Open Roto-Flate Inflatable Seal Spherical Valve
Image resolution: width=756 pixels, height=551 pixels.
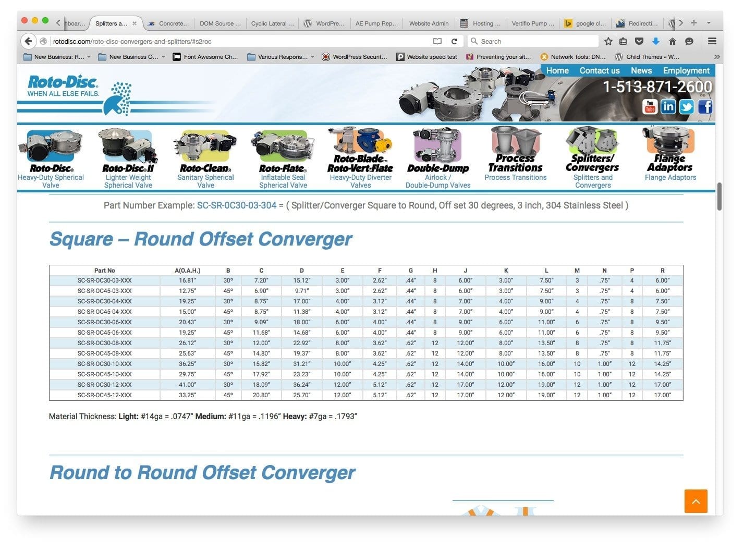(283, 159)
